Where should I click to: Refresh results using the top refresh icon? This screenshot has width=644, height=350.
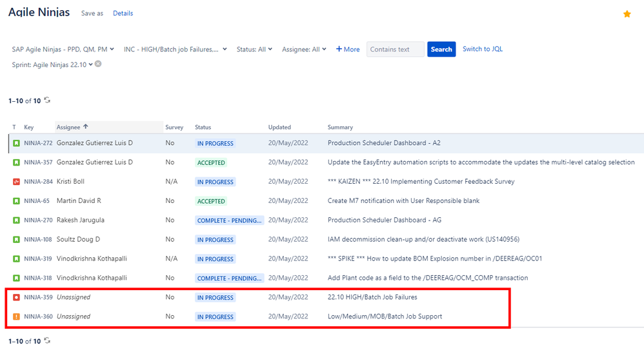tap(47, 100)
